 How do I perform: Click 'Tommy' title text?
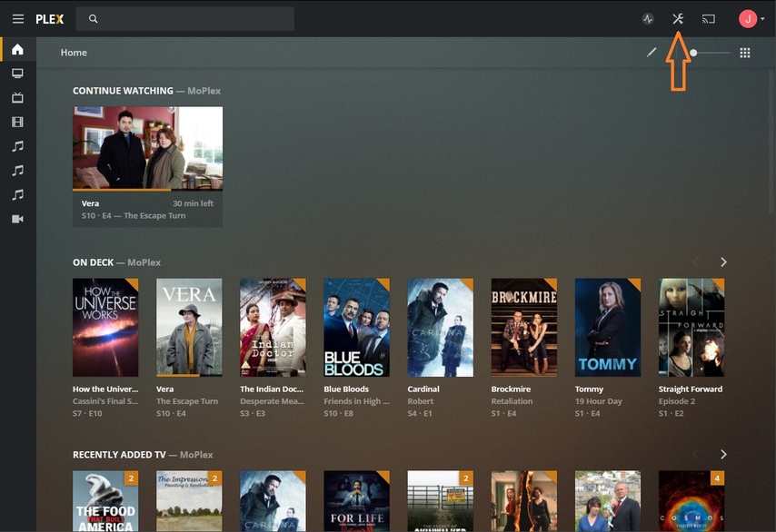tap(589, 389)
